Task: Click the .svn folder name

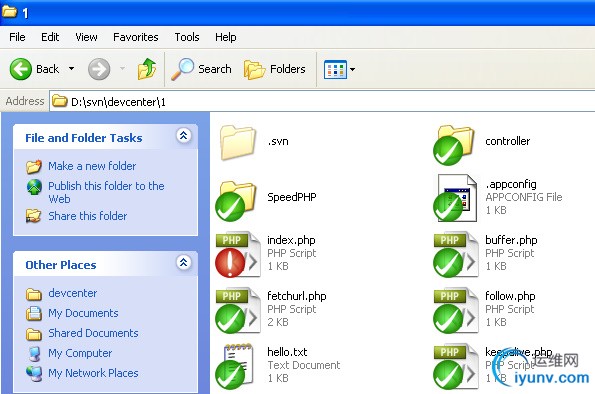Action: coord(278,141)
